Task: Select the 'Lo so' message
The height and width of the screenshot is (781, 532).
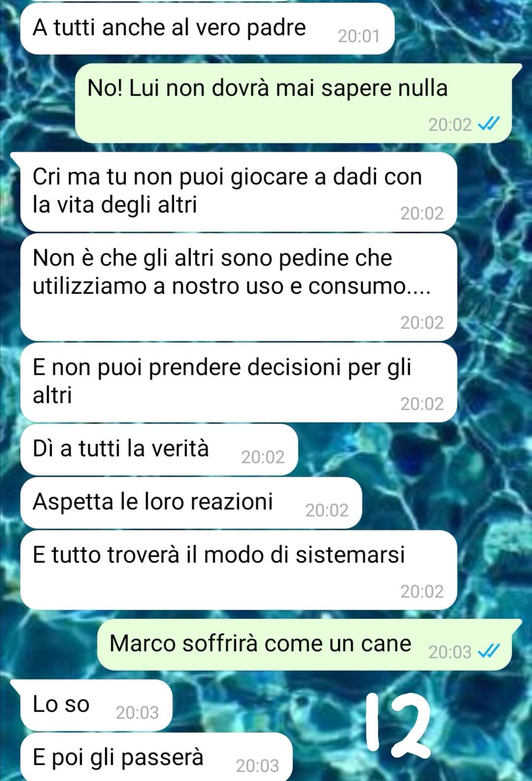Action: coord(96,705)
